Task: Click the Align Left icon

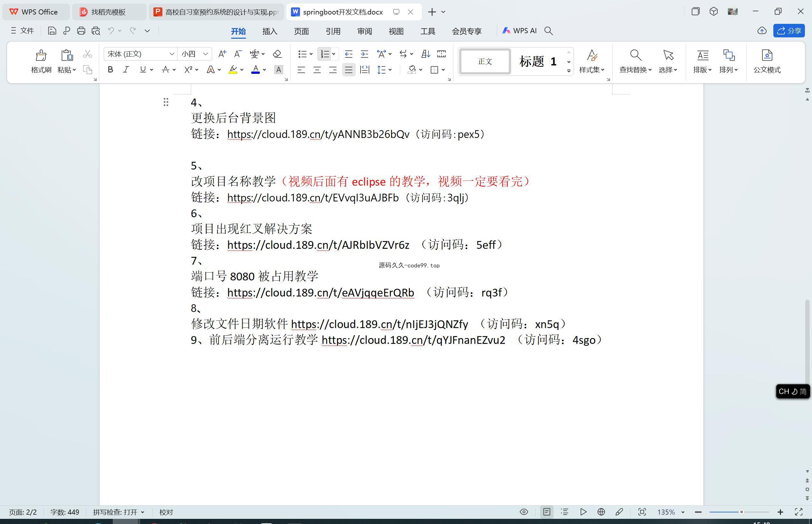Action: (x=301, y=70)
